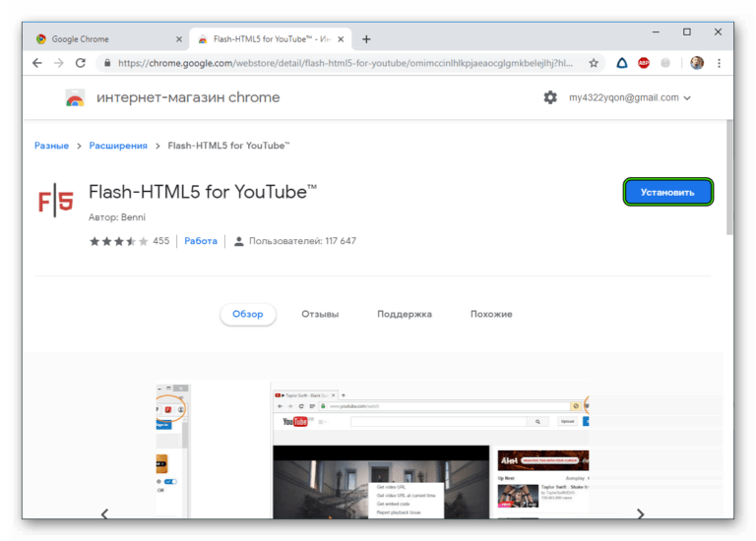Image resolution: width=756 pixels, height=541 pixels.
Task: Close the Google Chrome tab
Action: pos(179,39)
